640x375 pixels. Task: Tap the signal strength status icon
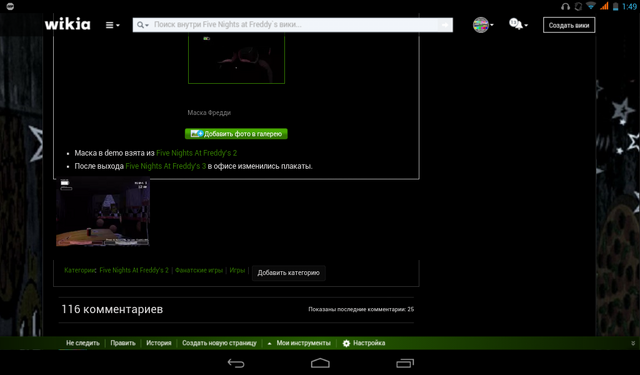coord(604,6)
